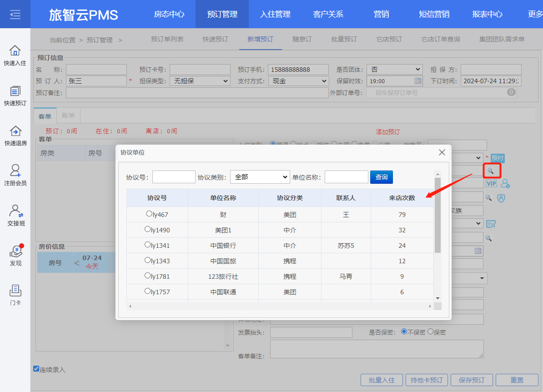The height and width of the screenshot is (392, 543).
Task: Click the VIP badge icon
Action: coord(491,184)
